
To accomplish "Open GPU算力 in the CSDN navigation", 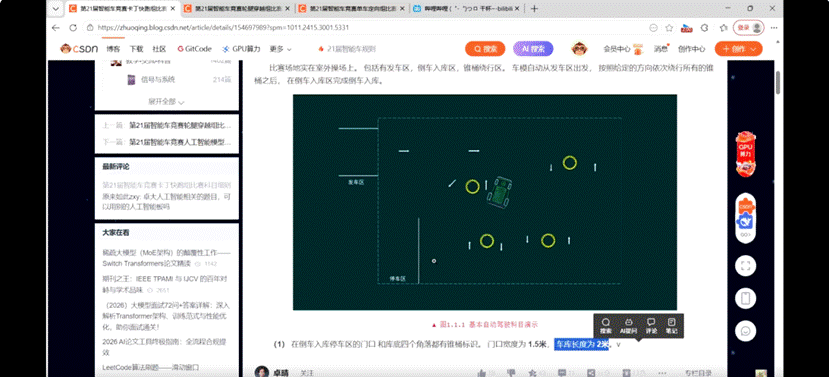I will (x=241, y=49).
